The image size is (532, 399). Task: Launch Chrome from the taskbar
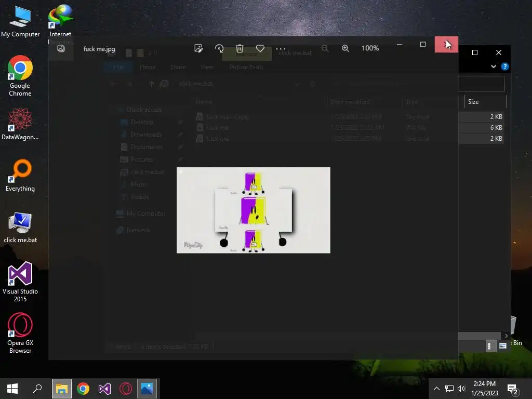[83, 389]
